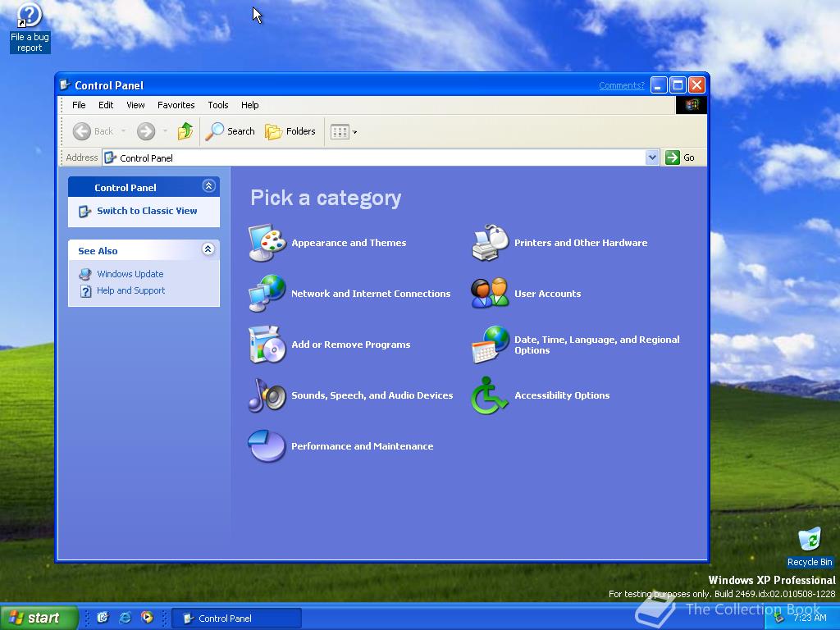Open the File menu
Image resolution: width=840 pixels, height=630 pixels.
click(79, 105)
